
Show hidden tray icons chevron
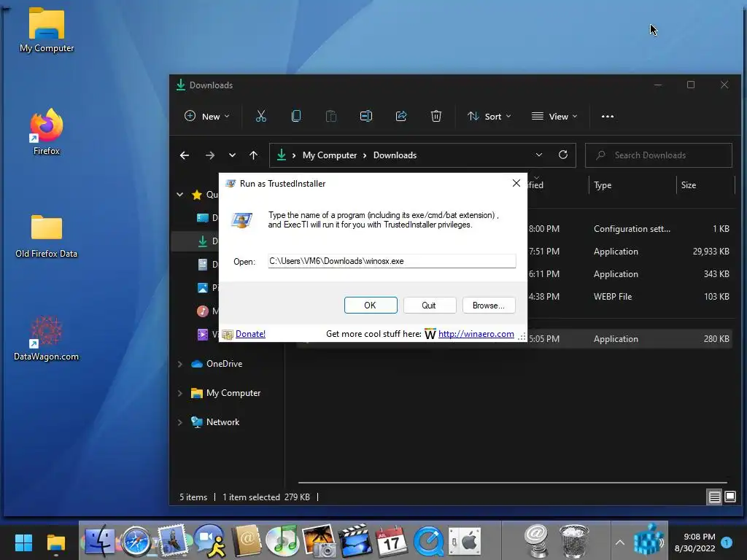coord(620,542)
